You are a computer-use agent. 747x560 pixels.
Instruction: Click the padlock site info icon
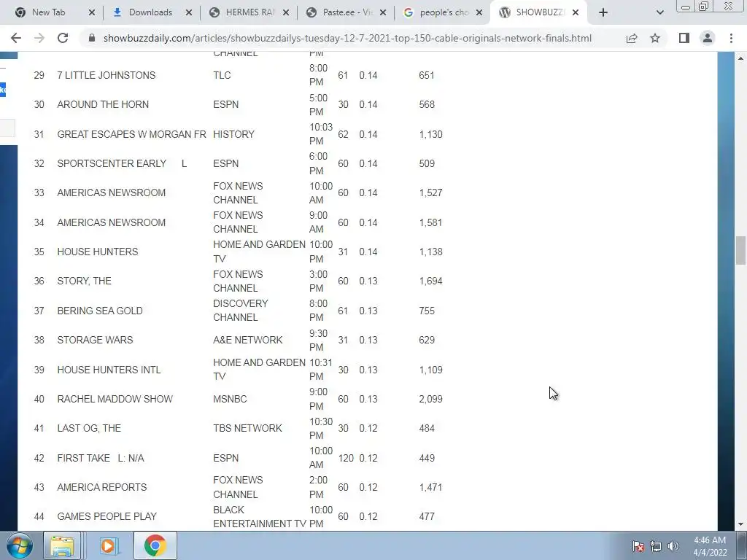(92, 38)
